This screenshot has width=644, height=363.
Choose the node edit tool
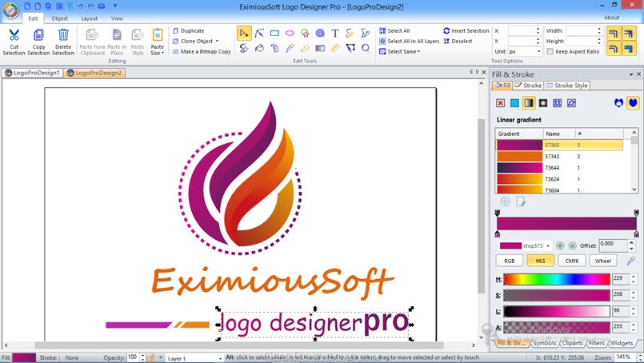259,34
